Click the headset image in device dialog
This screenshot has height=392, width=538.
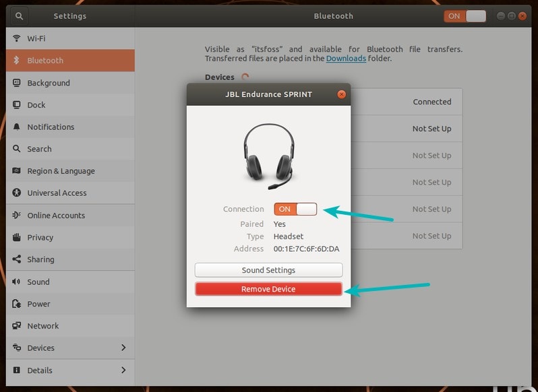click(268, 156)
